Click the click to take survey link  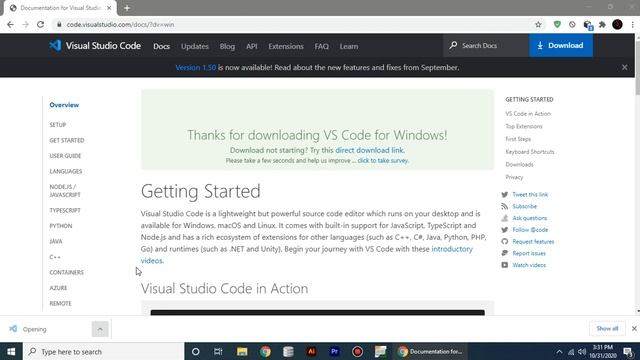(383, 161)
